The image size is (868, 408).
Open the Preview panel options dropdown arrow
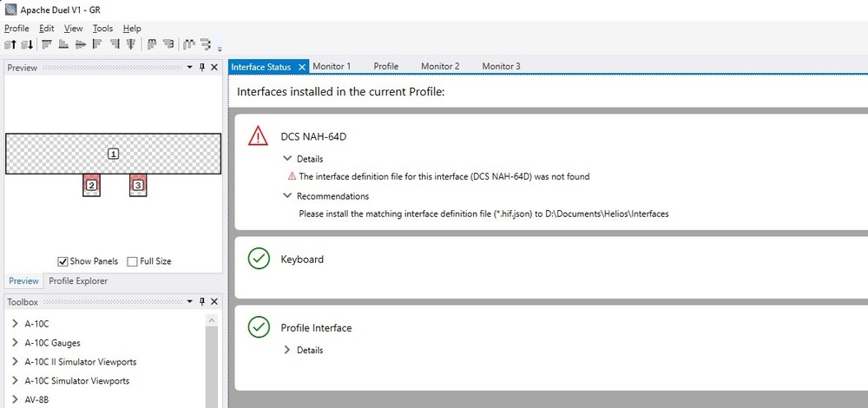[x=190, y=68]
